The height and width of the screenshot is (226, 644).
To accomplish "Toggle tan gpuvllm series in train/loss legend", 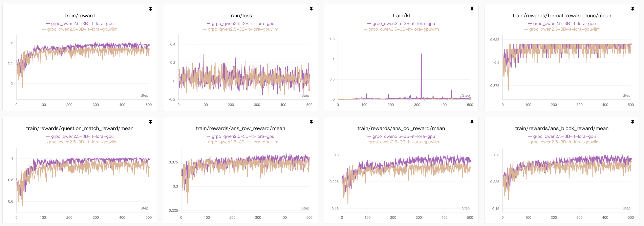I will point(243,29).
